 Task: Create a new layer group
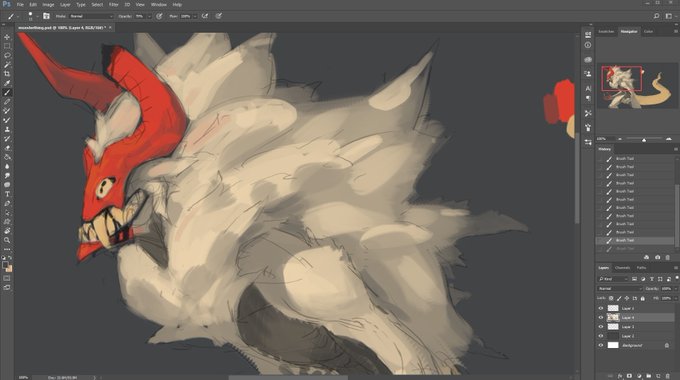click(x=649, y=376)
